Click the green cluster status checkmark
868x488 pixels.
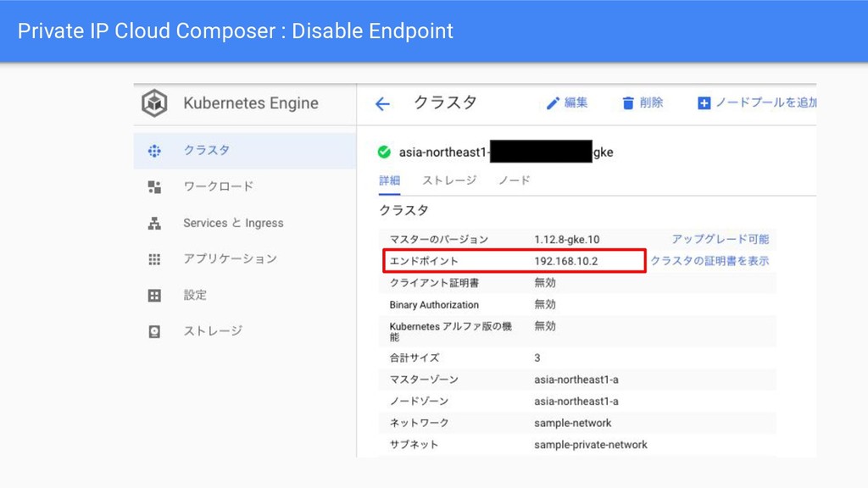point(384,152)
